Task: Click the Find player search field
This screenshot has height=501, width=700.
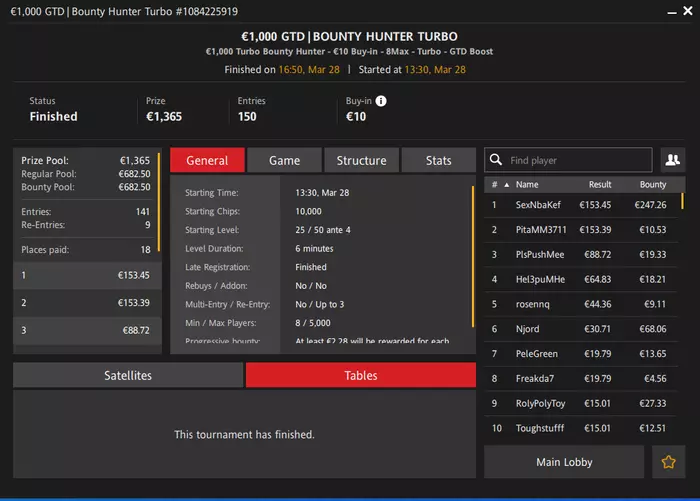Action: click(568, 160)
